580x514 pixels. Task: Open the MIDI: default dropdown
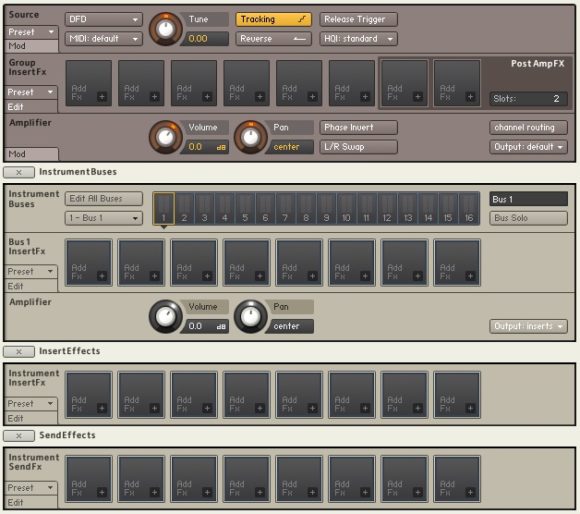pyautogui.click(x=104, y=38)
